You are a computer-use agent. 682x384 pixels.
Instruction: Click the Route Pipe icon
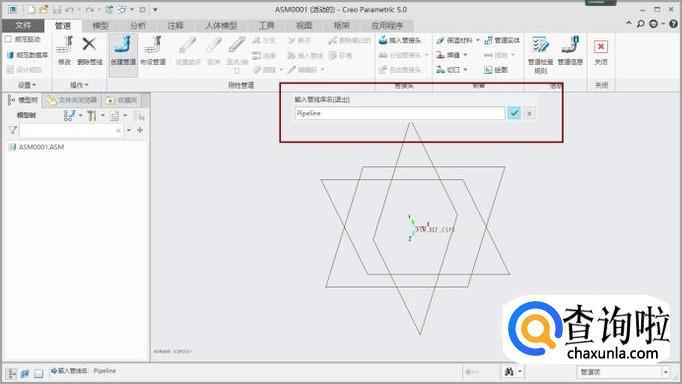153,45
